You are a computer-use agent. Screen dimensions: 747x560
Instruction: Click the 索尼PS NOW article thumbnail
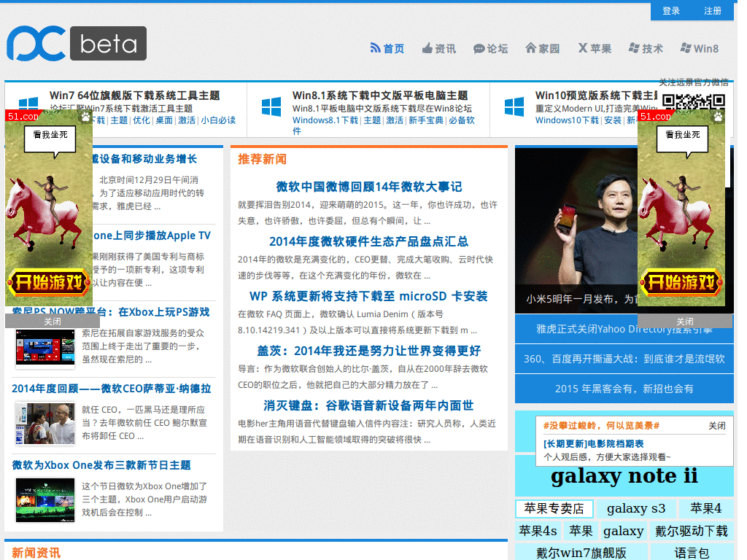point(44,349)
